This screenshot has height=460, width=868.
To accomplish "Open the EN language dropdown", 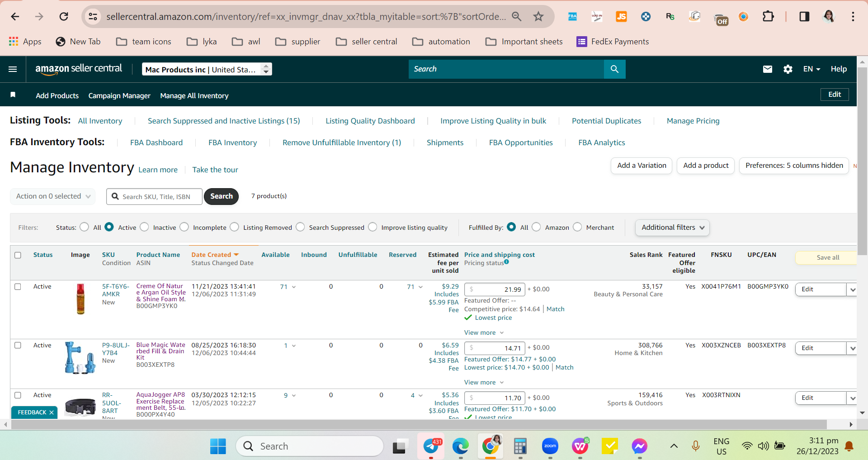I will tap(811, 69).
